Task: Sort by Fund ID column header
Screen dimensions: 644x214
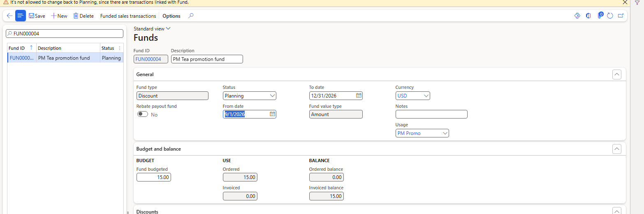Action: click(21, 48)
